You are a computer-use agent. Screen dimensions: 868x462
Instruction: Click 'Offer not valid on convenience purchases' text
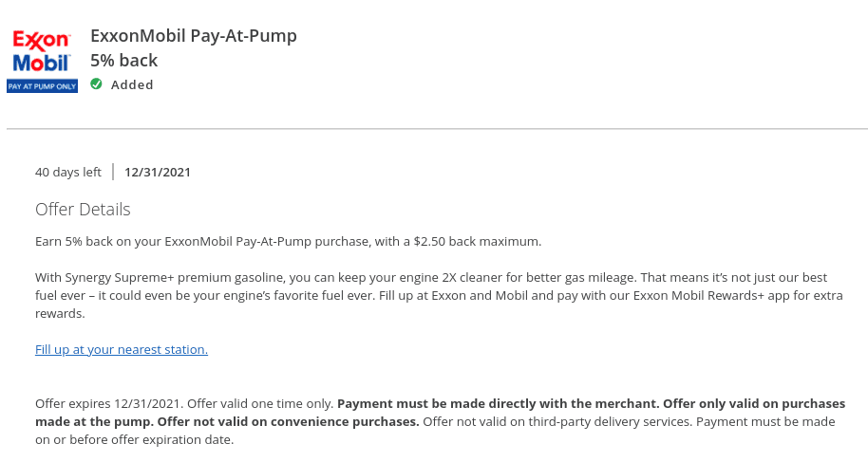[288, 422]
